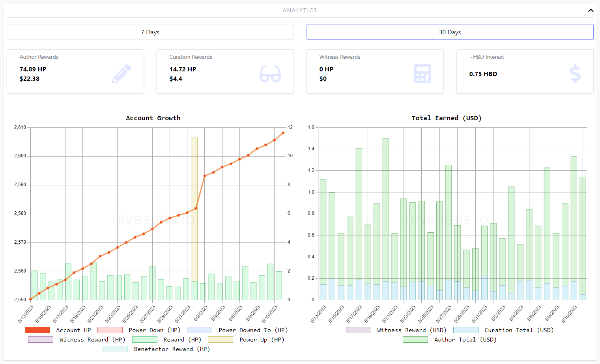600x364 pixels.
Task: Click the Witness Rewards calculator icon
Action: (x=422, y=74)
